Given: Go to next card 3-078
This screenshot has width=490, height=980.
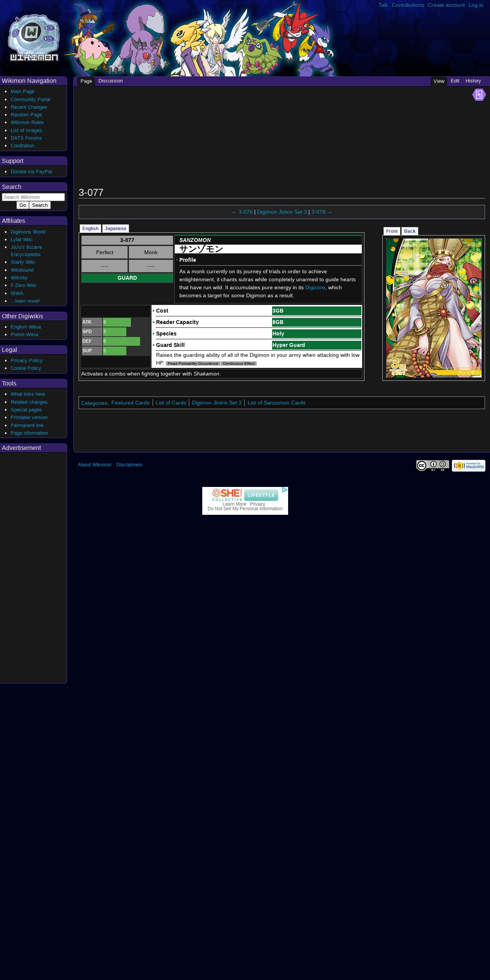Looking at the screenshot, I should [x=322, y=212].
